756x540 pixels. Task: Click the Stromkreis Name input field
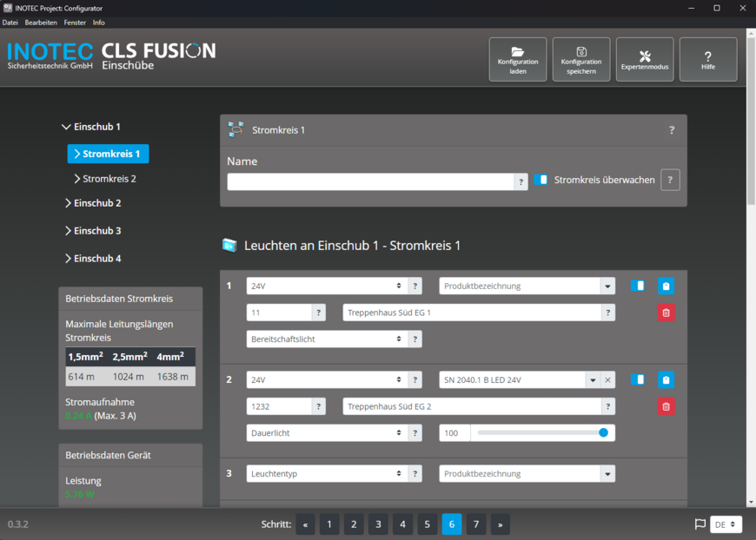click(370, 181)
